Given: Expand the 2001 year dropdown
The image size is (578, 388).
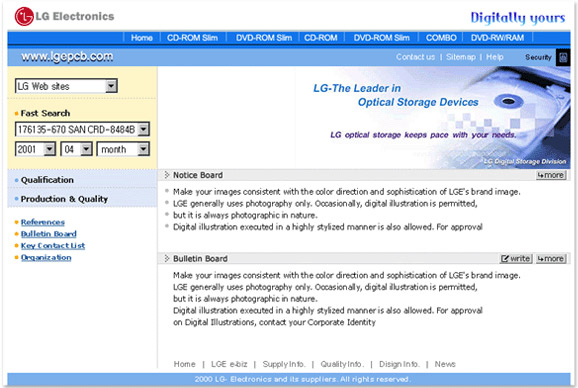Looking at the screenshot, I should coord(49,149).
